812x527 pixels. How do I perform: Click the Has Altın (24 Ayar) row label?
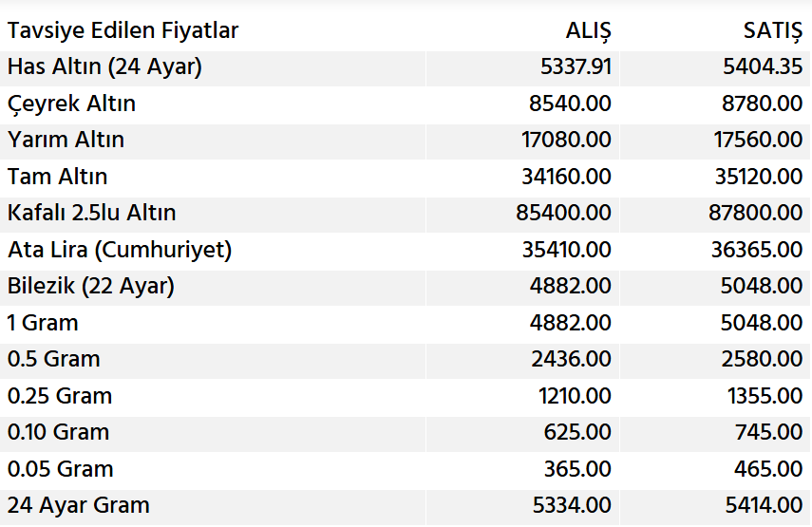click(x=104, y=67)
